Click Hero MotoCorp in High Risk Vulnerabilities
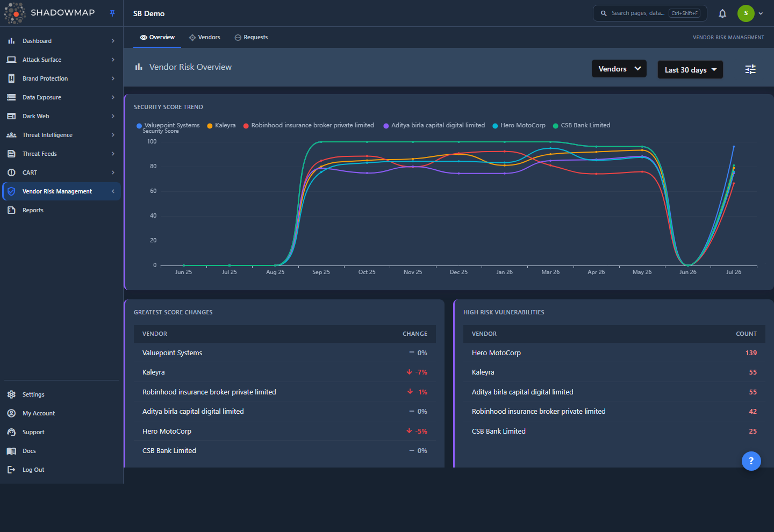774x532 pixels. [x=496, y=353]
